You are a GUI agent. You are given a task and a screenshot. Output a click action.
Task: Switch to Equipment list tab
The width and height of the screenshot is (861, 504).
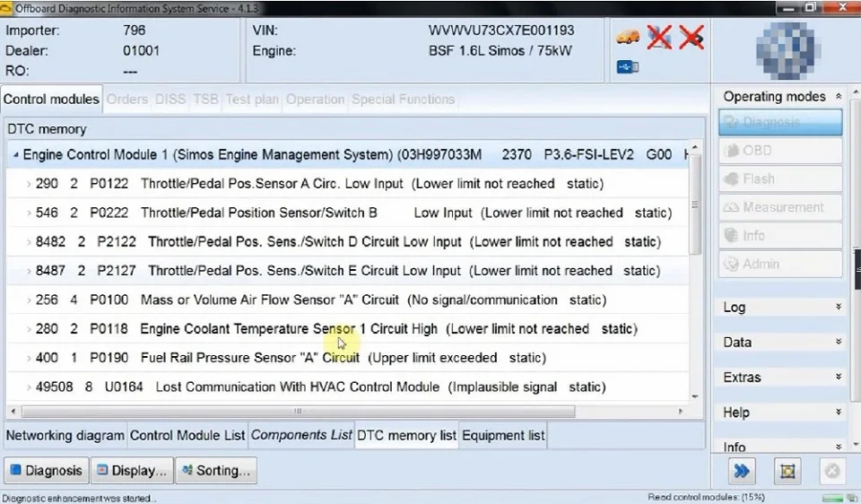pyautogui.click(x=503, y=435)
